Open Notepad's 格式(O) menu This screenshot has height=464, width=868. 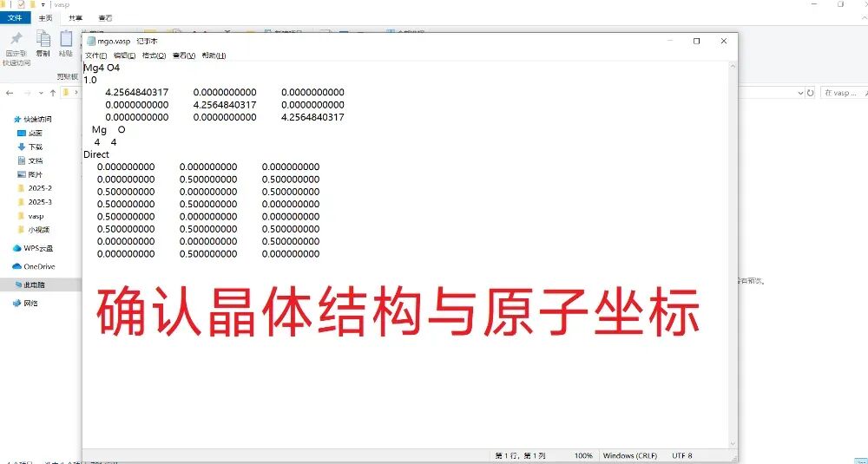[x=154, y=56]
